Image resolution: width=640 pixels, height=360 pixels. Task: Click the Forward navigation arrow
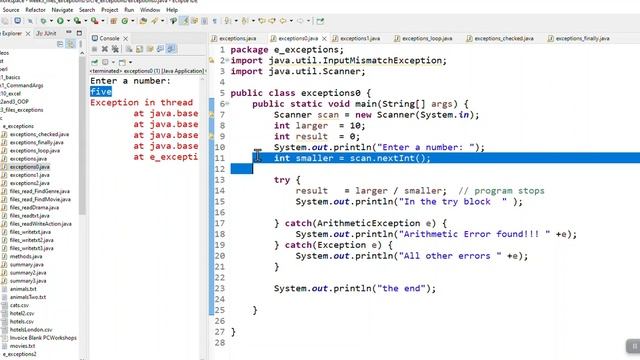300,21
